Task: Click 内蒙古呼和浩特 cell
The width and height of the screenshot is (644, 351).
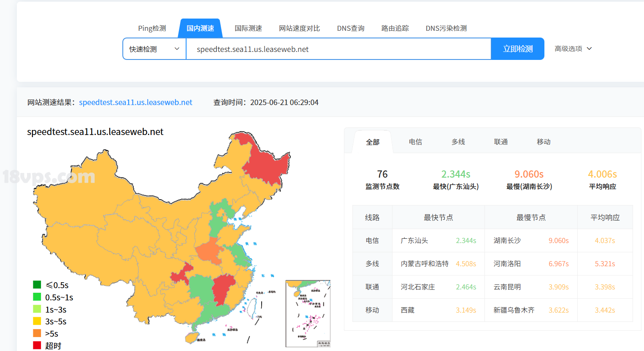Action: tap(425, 264)
